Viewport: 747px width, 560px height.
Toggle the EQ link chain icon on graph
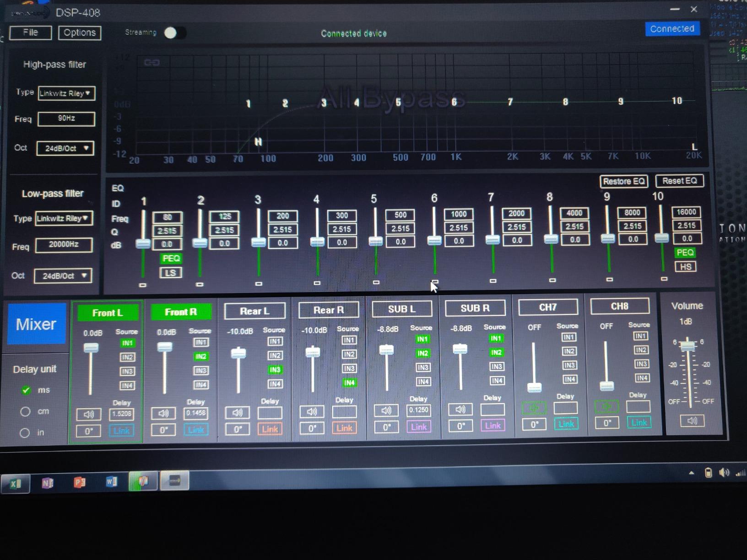pyautogui.click(x=152, y=62)
